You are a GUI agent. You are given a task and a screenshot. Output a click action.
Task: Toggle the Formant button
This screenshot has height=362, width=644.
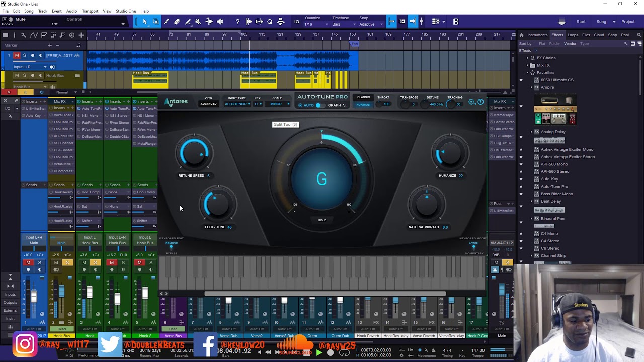coord(363,105)
